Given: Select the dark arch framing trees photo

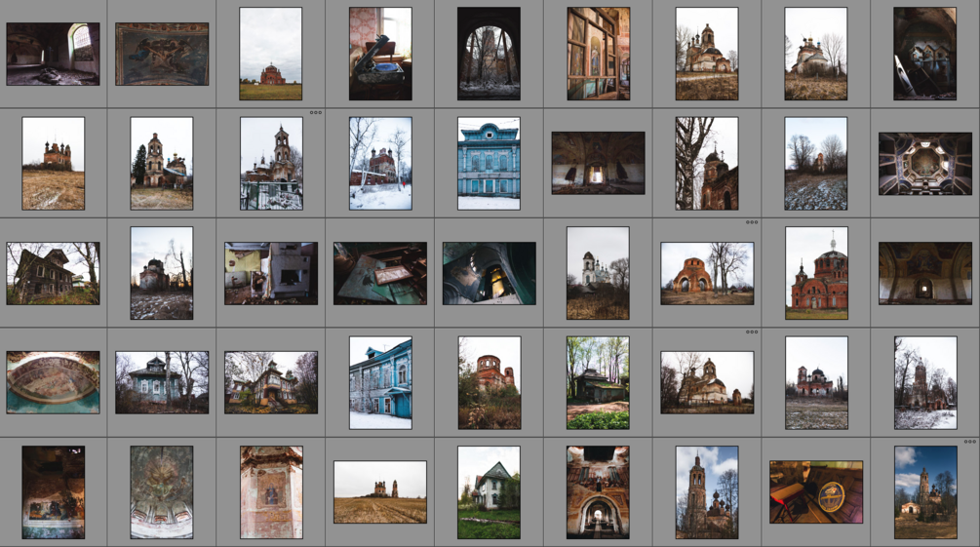Looking at the screenshot, I should click(x=489, y=54).
